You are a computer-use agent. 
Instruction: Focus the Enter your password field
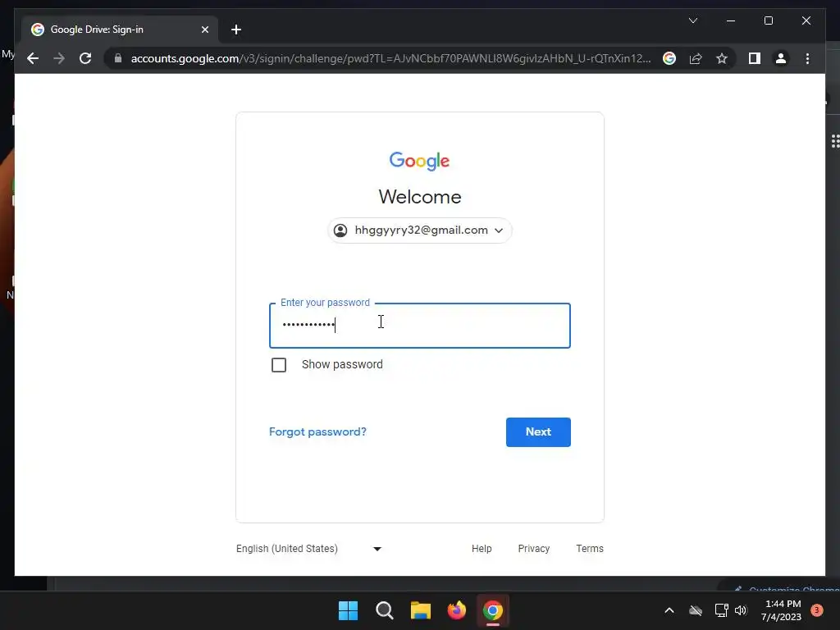tap(419, 326)
